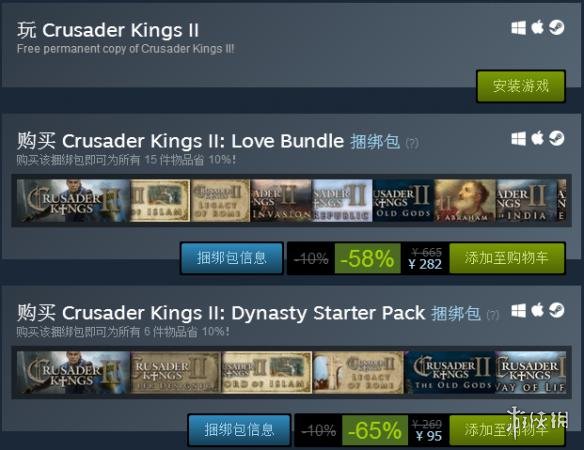Click the green 安装游戏 install button
Viewport: 584px width, 450px height.
(x=521, y=86)
